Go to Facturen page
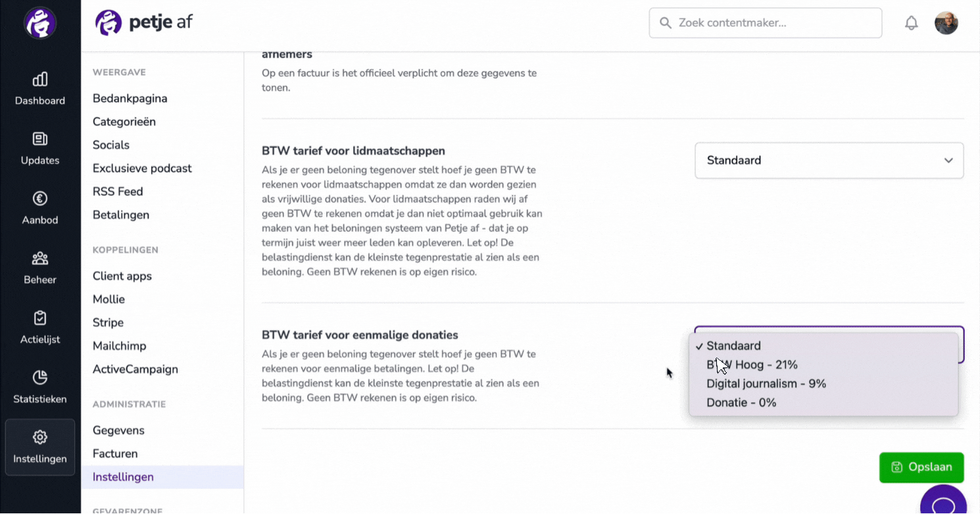980x514 pixels. point(115,454)
